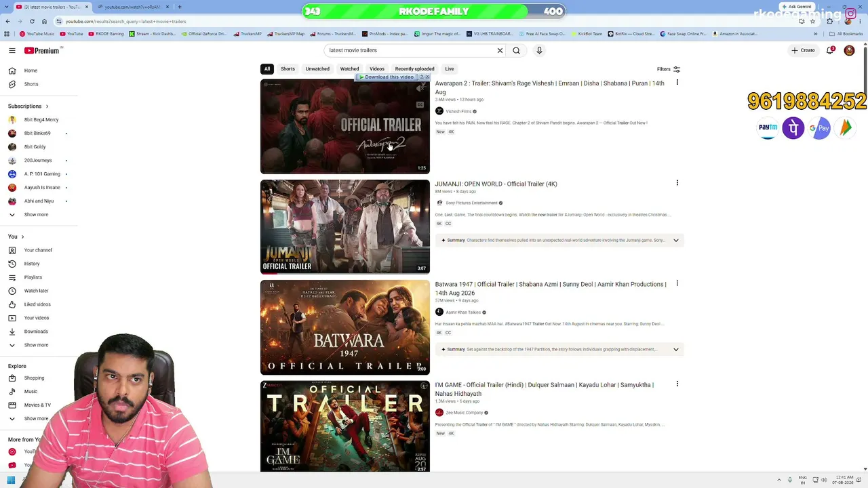Image resolution: width=868 pixels, height=488 pixels.
Task: Open the browser tab search dropdown
Action: (x=6, y=7)
